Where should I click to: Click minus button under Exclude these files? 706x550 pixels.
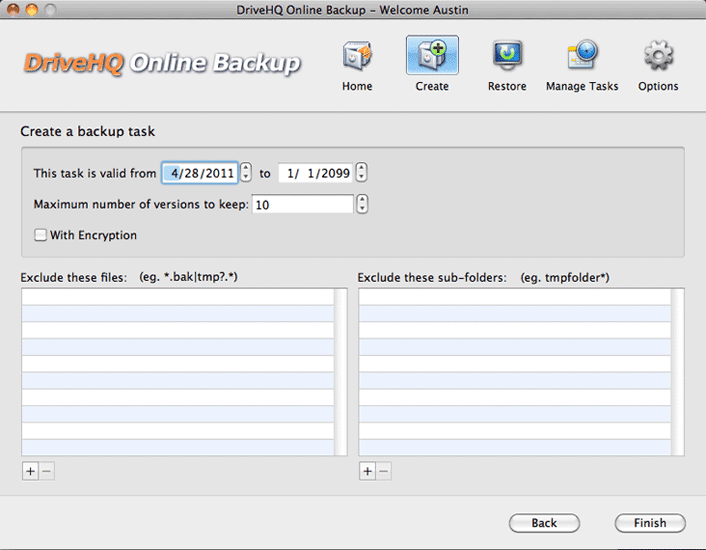[x=46, y=471]
